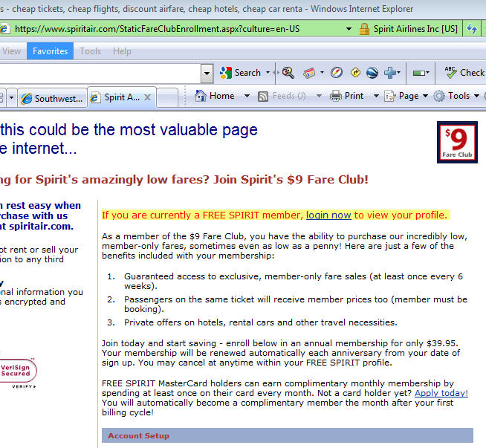This screenshot has width=486, height=448.
Task: Click the green PageRank bar indicator
Action: coord(419,73)
